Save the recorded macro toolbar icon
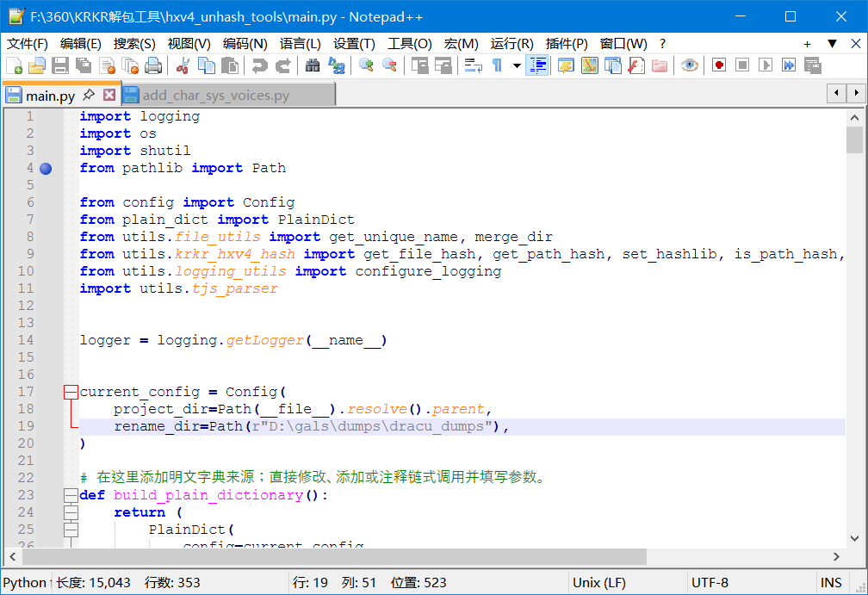The height and width of the screenshot is (595, 868). (813, 65)
